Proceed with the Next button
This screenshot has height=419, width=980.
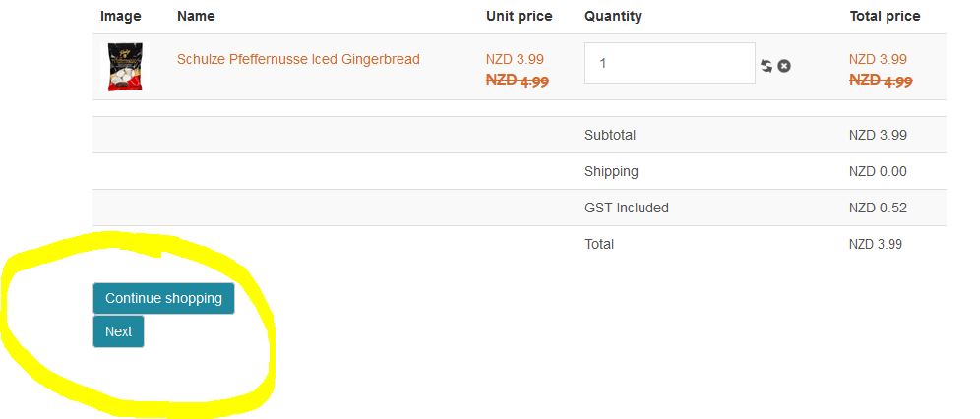[118, 331]
